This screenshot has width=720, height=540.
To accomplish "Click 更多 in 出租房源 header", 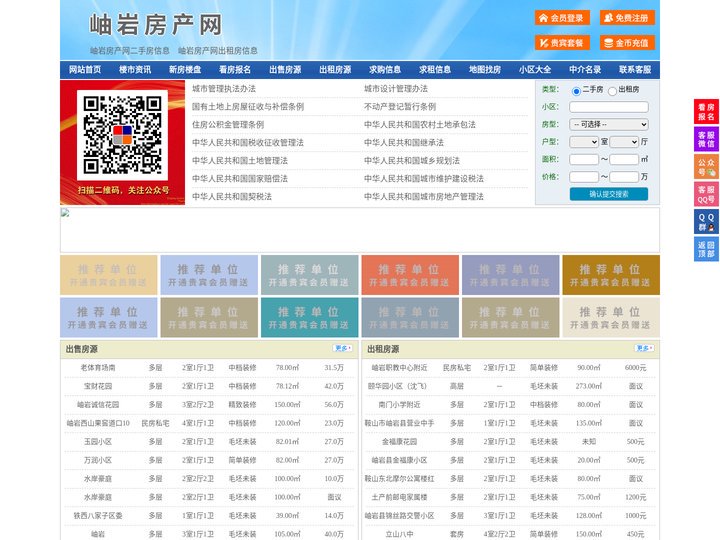I will [644, 349].
